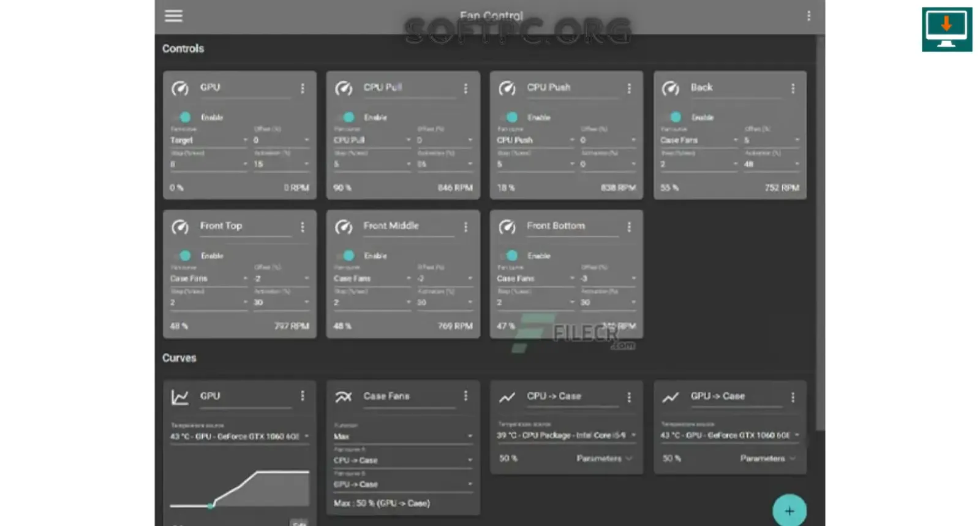Click the Back fan card gauge icon
980x526 pixels.
pos(671,88)
